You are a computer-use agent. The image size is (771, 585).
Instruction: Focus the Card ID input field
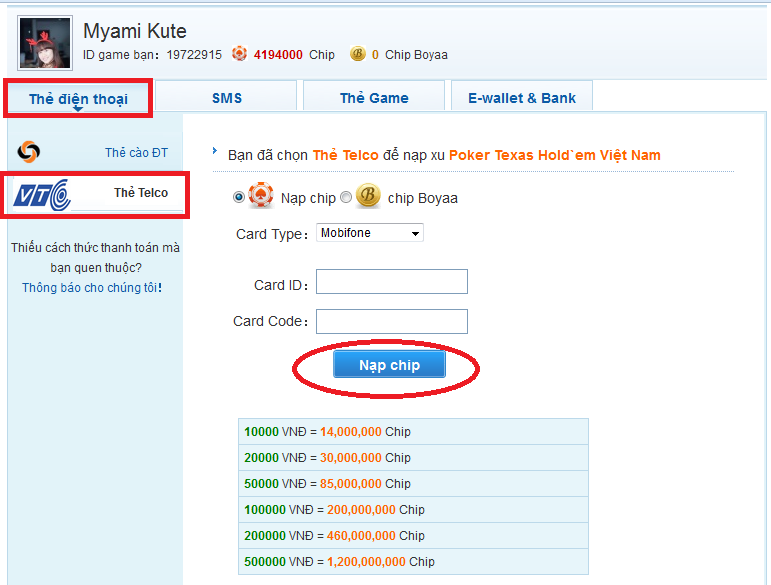(x=392, y=282)
